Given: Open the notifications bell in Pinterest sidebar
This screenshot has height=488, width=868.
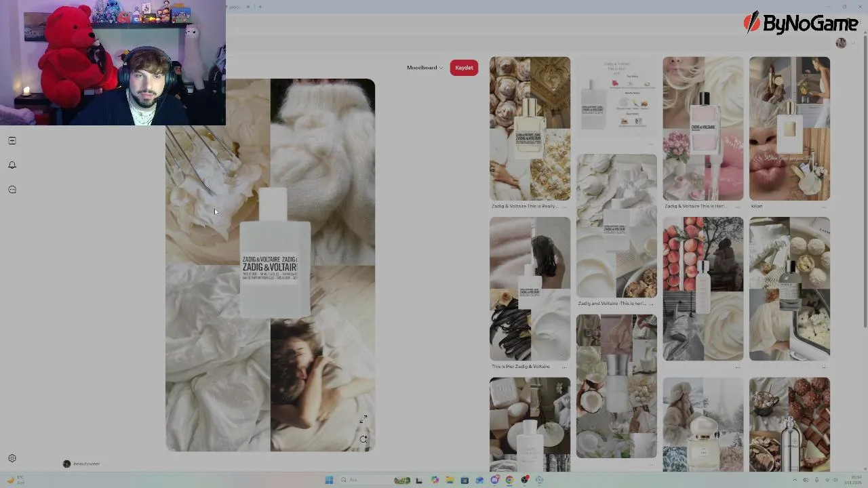Looking at the screenshot, I should 12,165.
